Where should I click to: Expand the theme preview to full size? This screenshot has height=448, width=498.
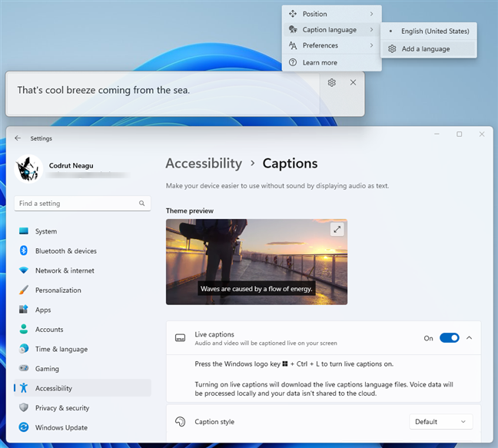click(337, 229)
